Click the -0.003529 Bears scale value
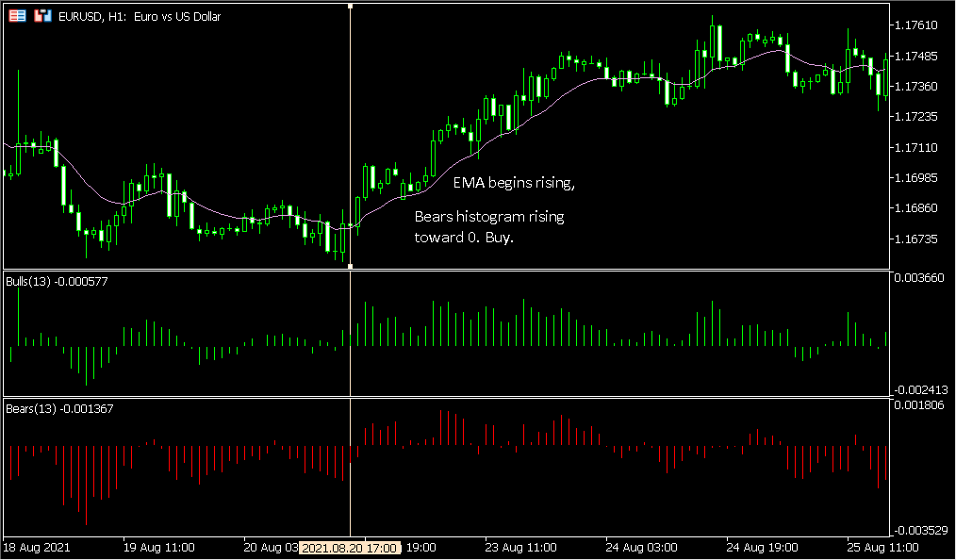 click(920, 531)
